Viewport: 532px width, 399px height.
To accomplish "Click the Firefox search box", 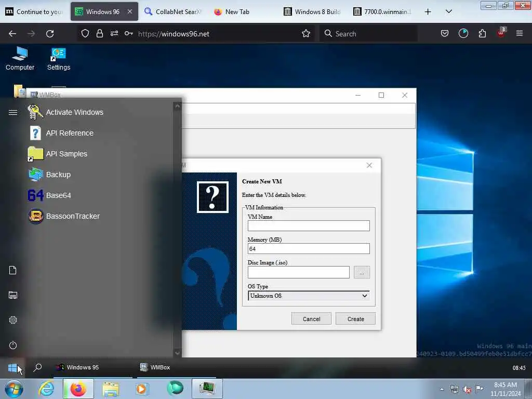I will tap(368, 34).
